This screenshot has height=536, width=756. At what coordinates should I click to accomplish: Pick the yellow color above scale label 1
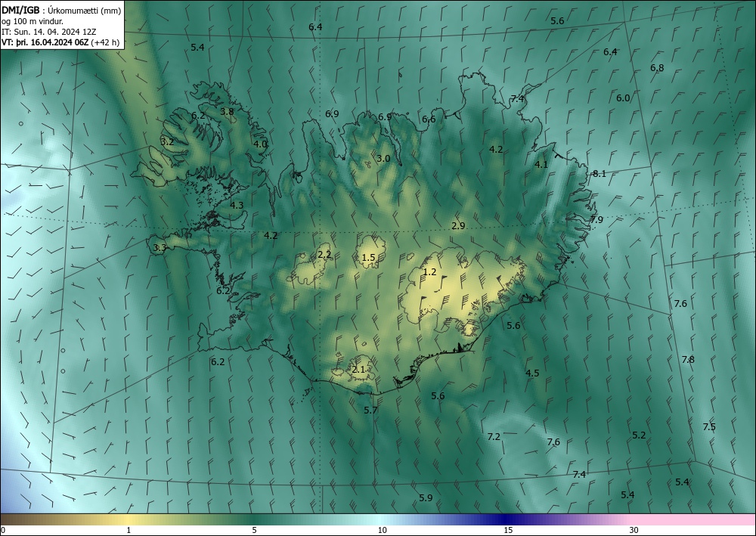[129, 519]
